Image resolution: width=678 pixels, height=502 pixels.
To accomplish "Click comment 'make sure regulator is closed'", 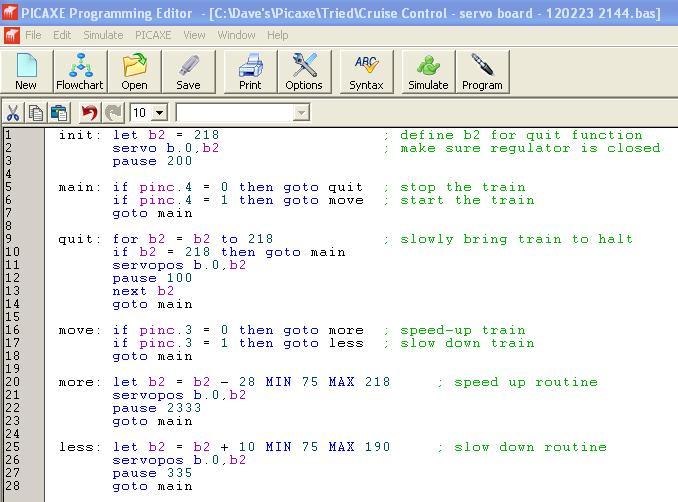I will click(x=530, y=148).
